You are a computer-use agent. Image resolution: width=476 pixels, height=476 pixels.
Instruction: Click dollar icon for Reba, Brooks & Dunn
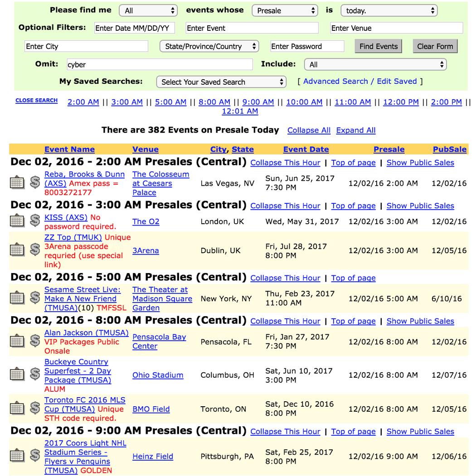click(x=35, y=183)
